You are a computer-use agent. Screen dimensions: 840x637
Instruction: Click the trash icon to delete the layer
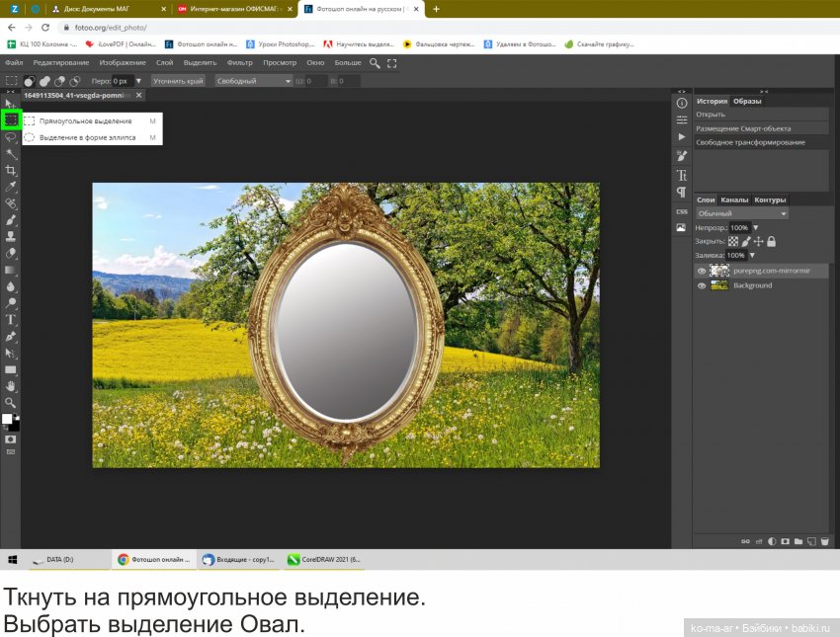pyautogui.click(x=823, y=541)
